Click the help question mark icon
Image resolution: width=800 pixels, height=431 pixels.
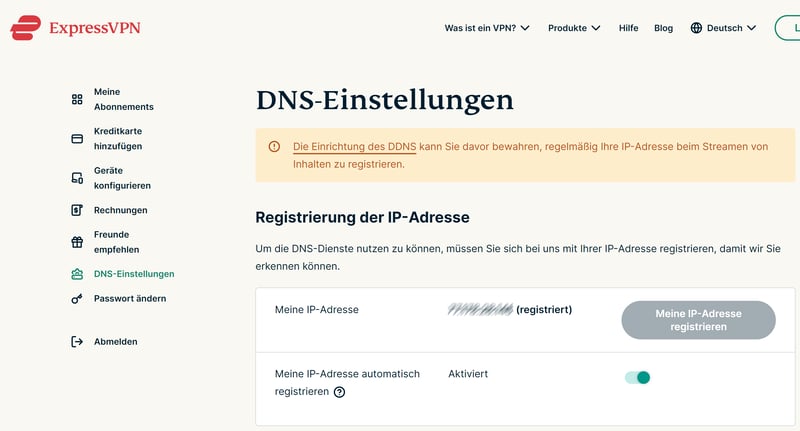pyautogui.click(x=339, y=392)
